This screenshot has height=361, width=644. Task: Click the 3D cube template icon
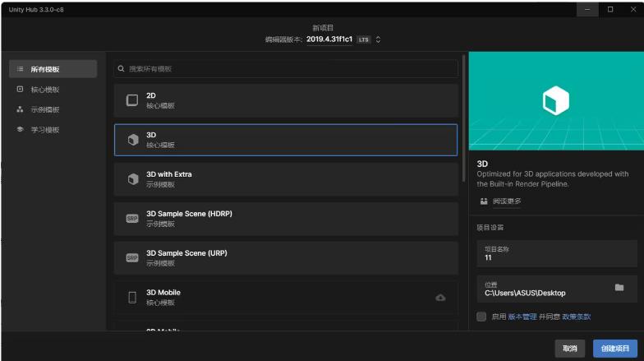coord(133,140)
